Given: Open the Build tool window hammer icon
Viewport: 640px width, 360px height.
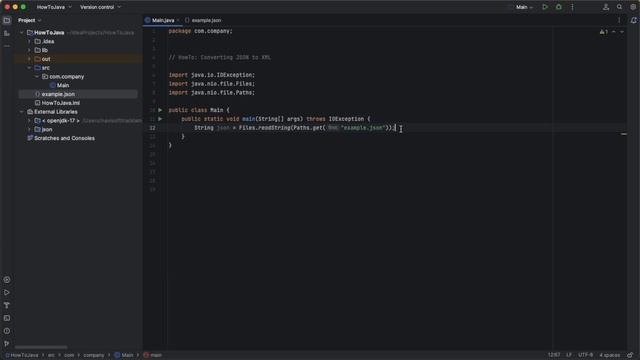Looking at the screenshot, I should (7, 305).
